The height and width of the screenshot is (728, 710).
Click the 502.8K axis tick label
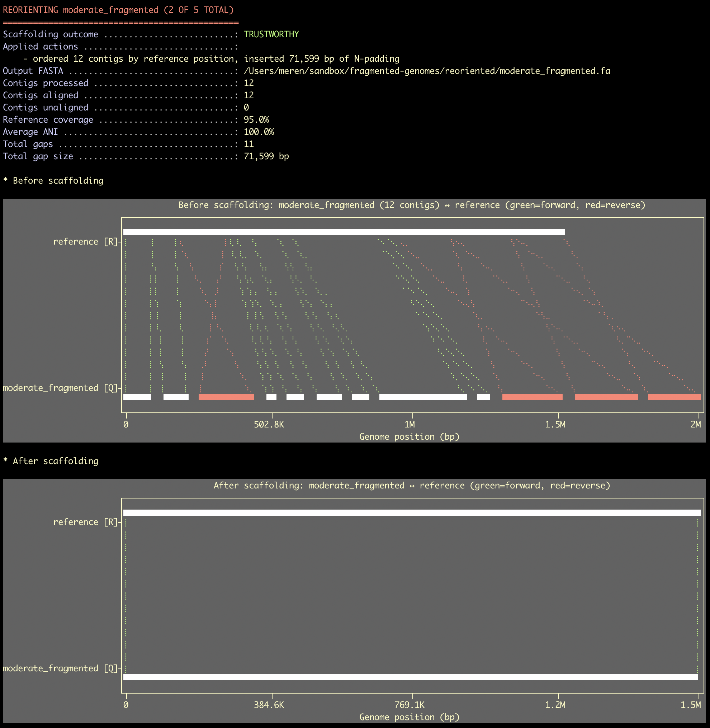coord(269,424)
